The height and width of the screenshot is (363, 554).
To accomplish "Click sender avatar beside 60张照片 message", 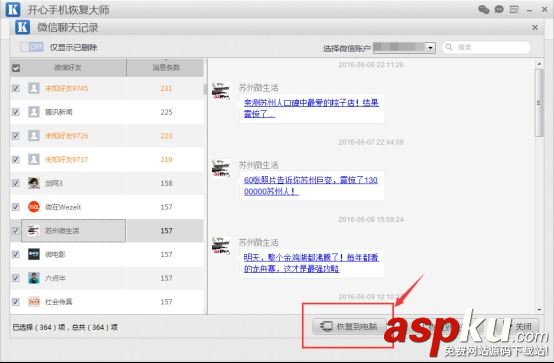I will point(221,168).
